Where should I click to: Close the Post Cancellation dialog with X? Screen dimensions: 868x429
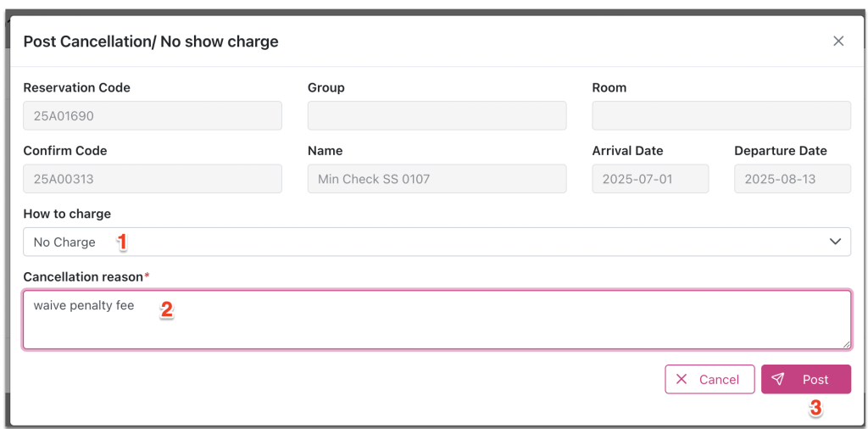[x=838, y=41]
